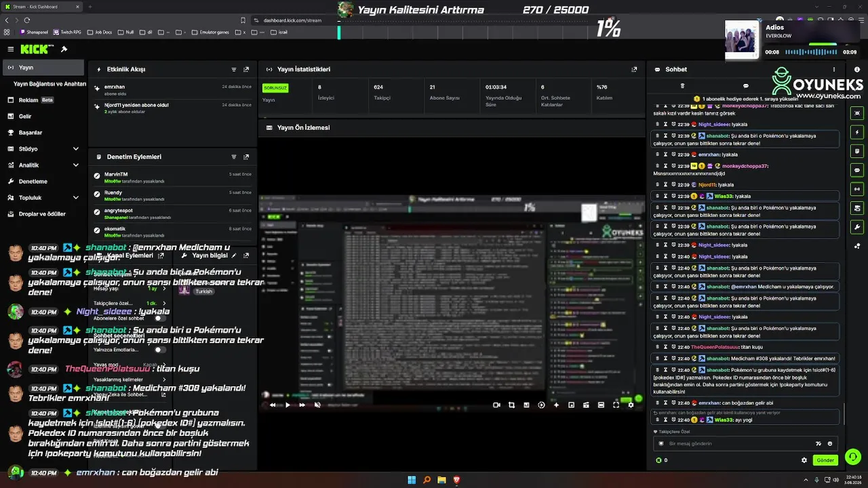Click the lightning icon in right sidebar
This screenshot has width=868, height=488.
857,132
